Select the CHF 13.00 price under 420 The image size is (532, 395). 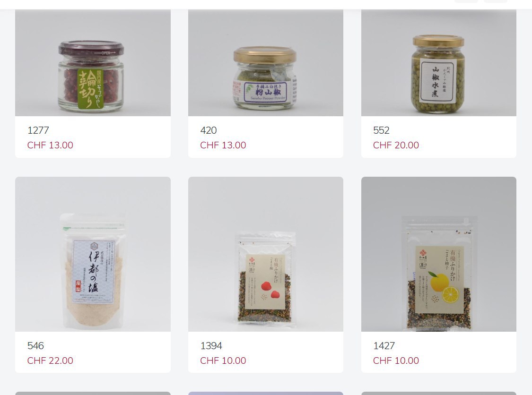tap(223, 145)
